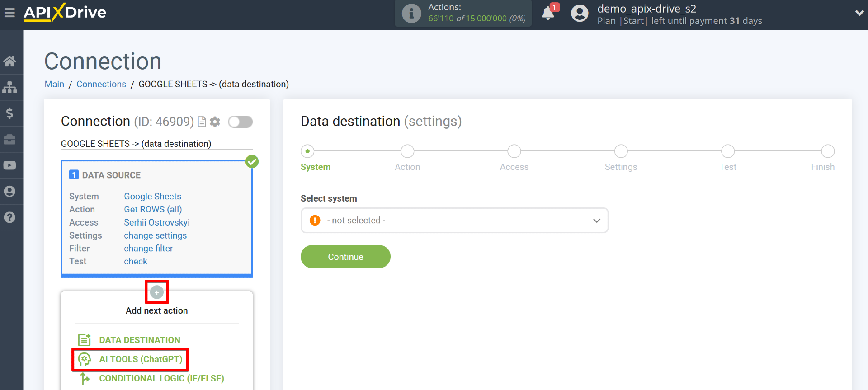Choose DATA DESTINATION option
The image size is (868, 390).
(x=139, y=340)
